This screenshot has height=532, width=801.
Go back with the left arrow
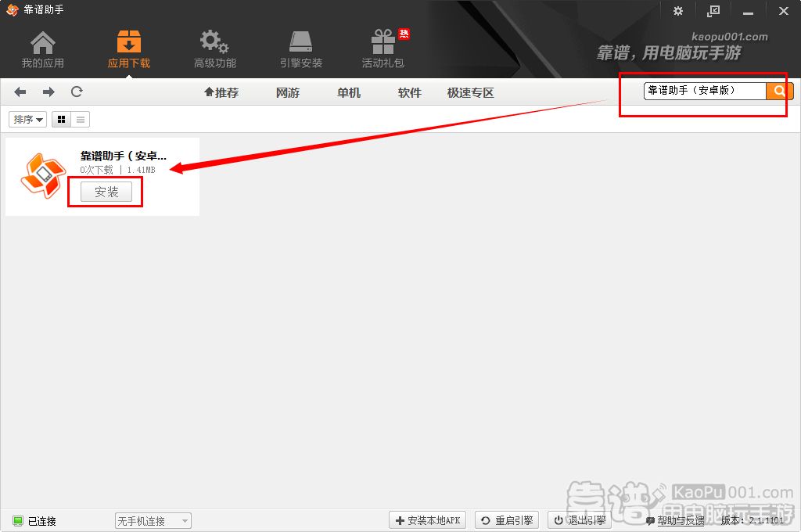tap(20, 92)
